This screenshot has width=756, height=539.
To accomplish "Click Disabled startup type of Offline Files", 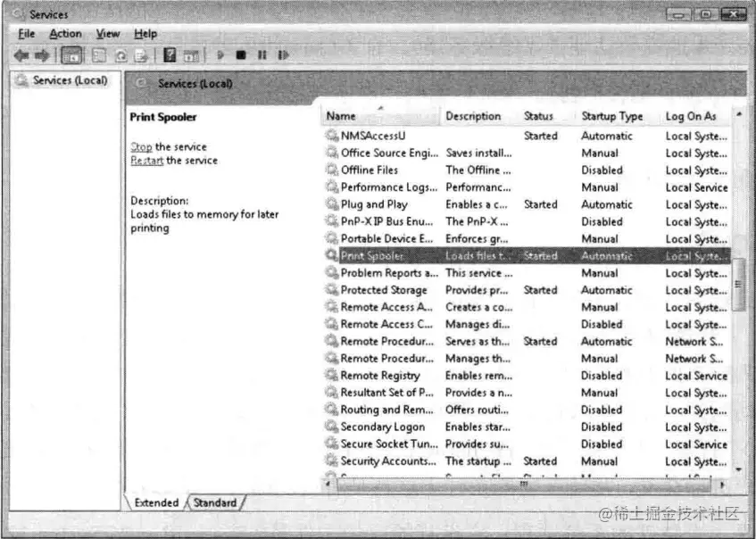I will point(602,170).
